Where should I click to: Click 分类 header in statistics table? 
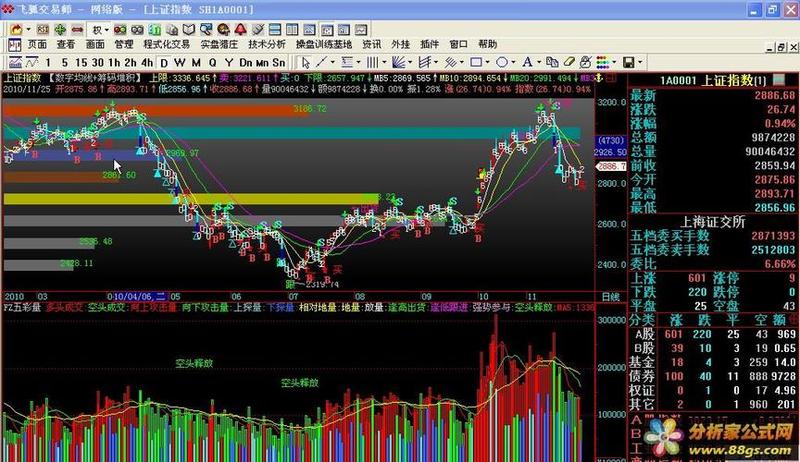(641, 320)
